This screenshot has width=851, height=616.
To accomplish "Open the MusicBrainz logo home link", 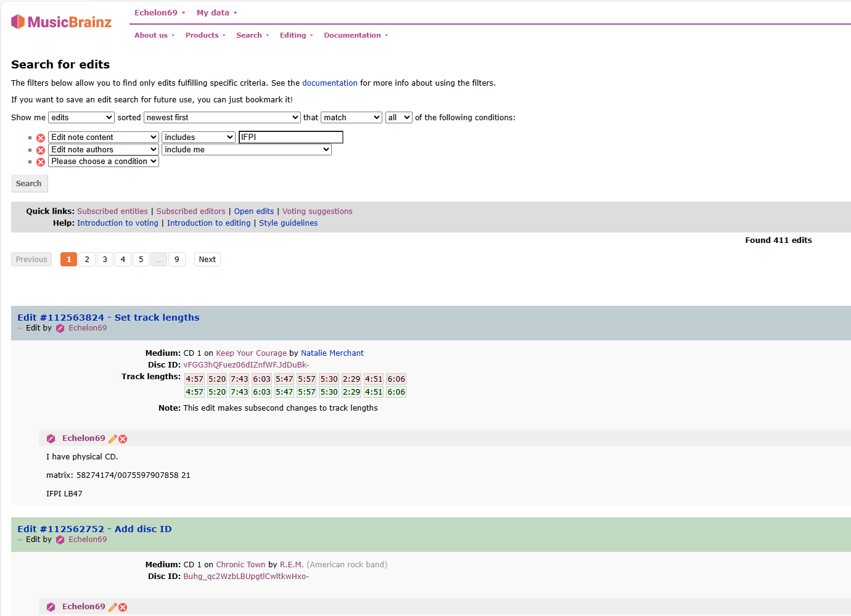I will click(61, 22).
